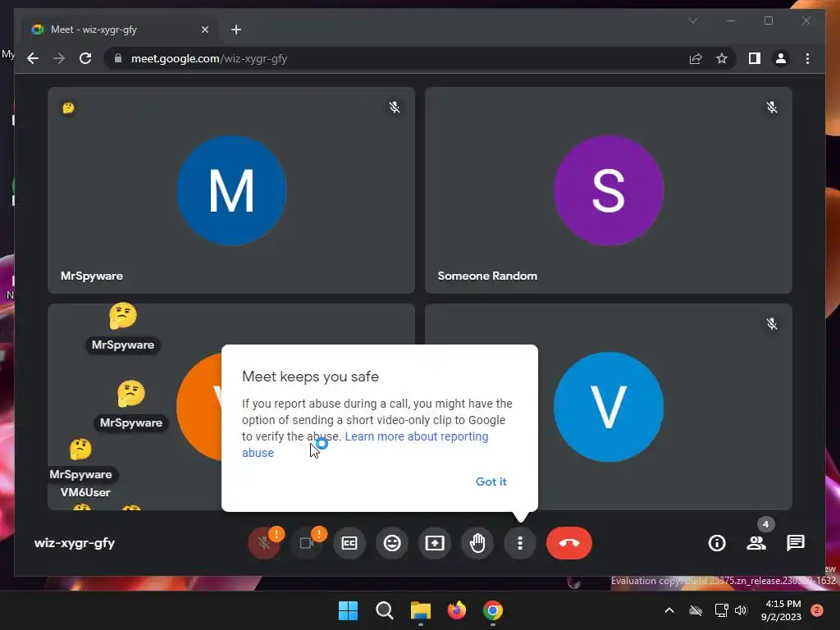Image resolution: width=840 pixels, height=630 pixels.
Task: Click MrSpyware's muted mic indicator
Action: [395, 107]
